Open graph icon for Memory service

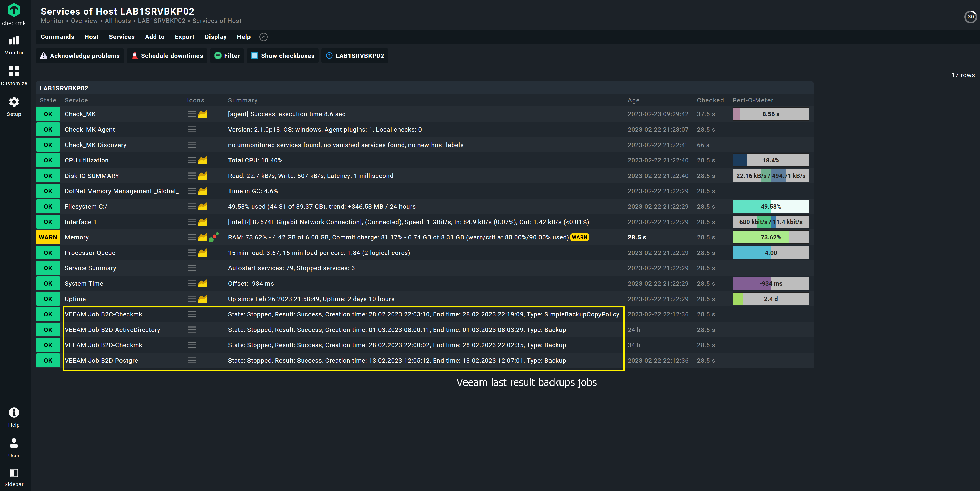tap(203, 237)
